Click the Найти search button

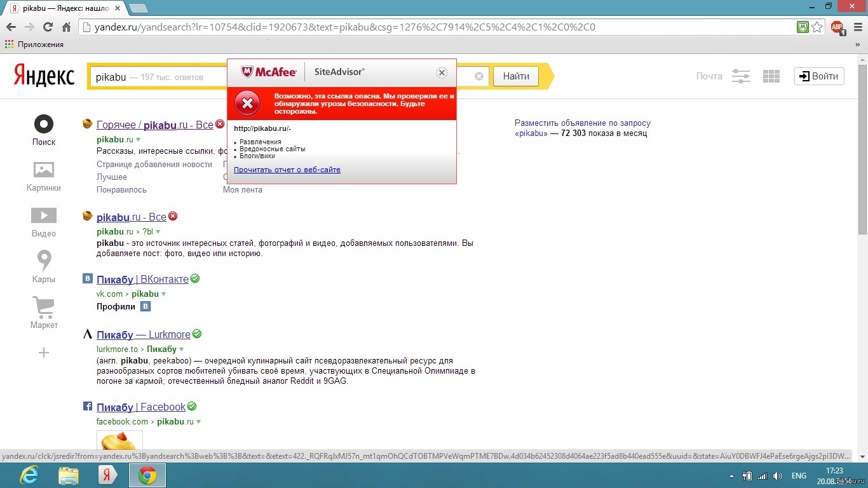(x=516, y=76)
